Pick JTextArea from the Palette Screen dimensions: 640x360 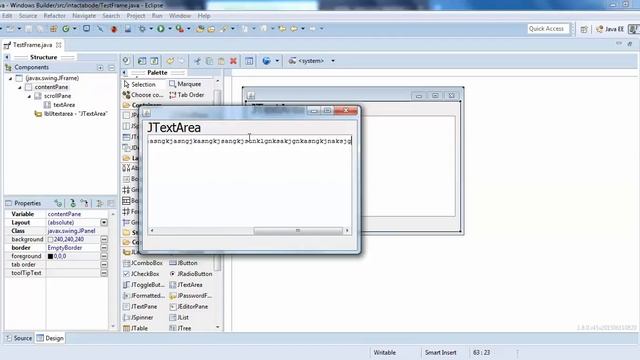pyautogui.click(x=186, y=284)
